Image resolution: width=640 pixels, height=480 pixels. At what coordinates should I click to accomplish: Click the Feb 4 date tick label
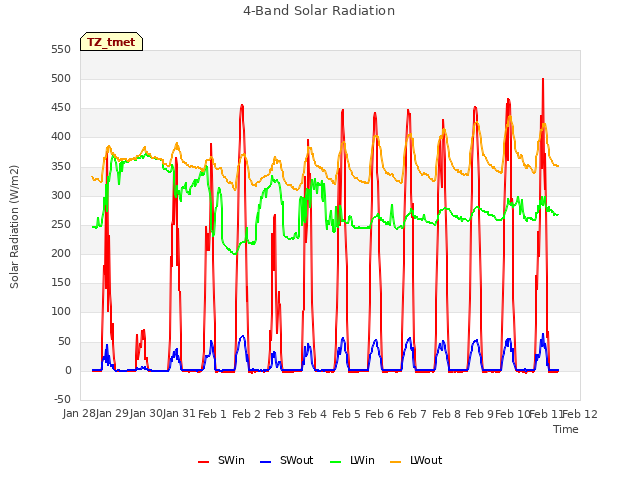(x=312, y=414)
